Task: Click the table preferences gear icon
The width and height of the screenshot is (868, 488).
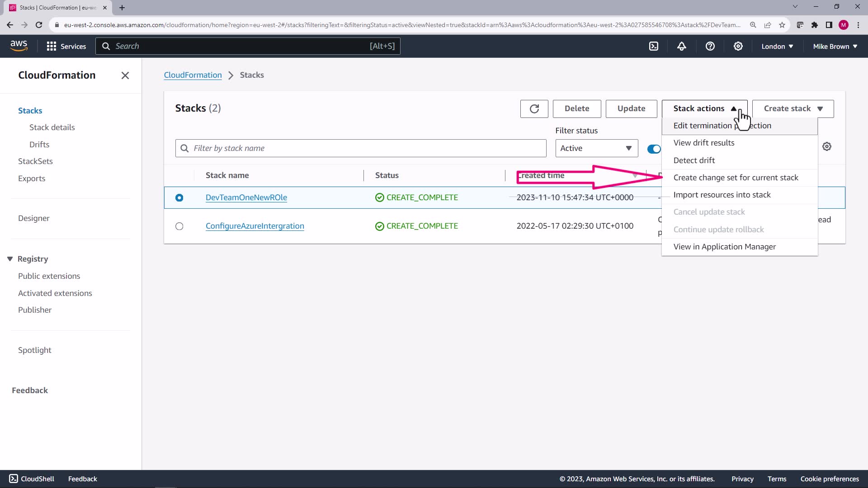Action: click(826, 146)
